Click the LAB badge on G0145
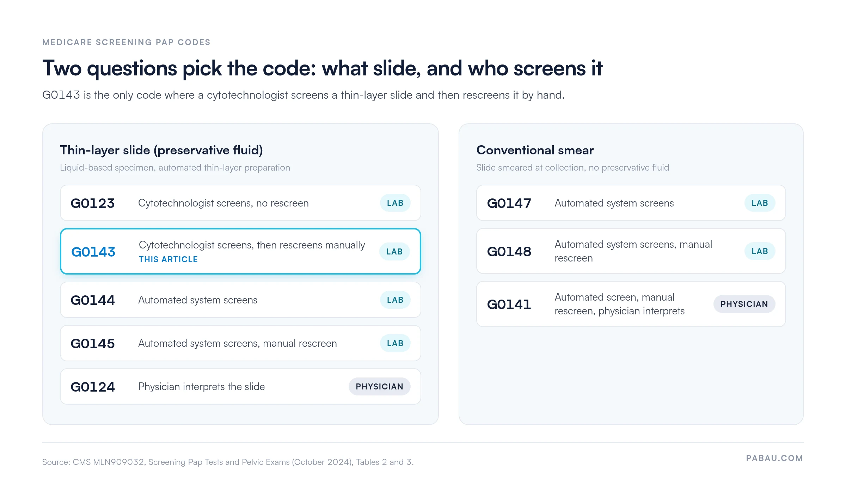Screen dimensions: 846x504 click(395, 343)
